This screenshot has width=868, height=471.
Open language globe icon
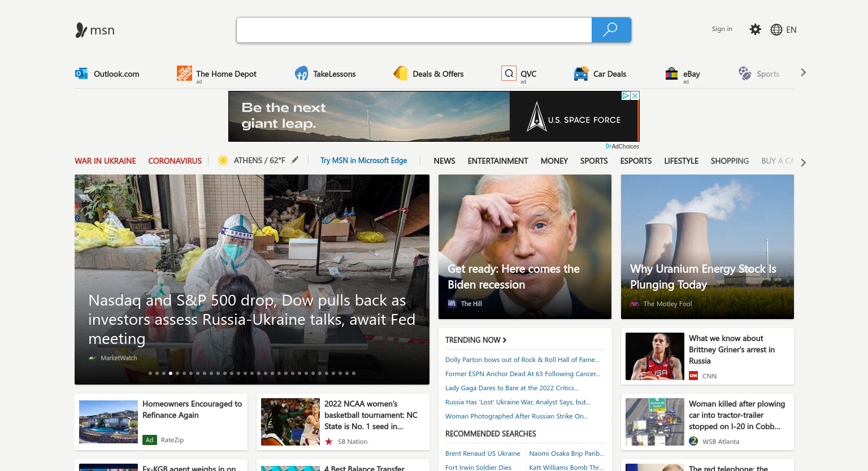776,30
